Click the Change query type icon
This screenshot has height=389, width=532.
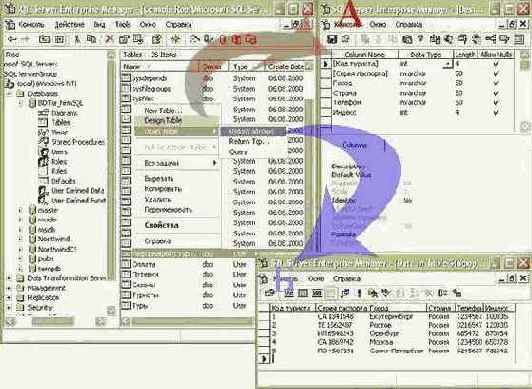coord(346,293)
